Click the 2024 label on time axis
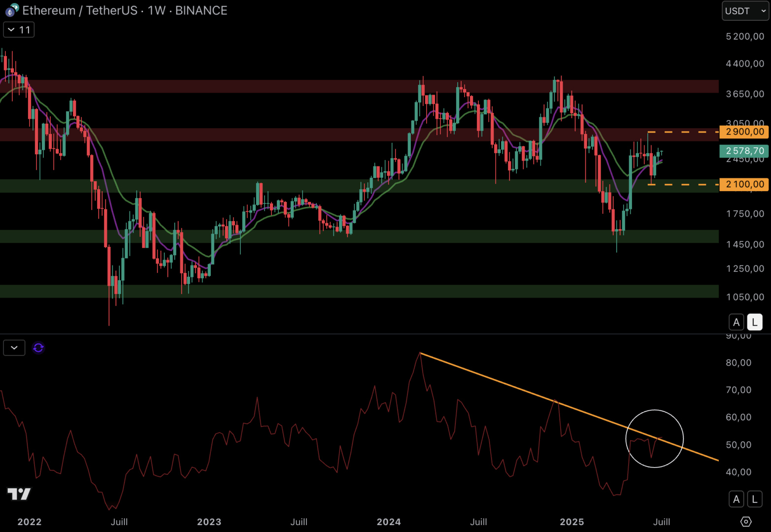 [389, 522]
